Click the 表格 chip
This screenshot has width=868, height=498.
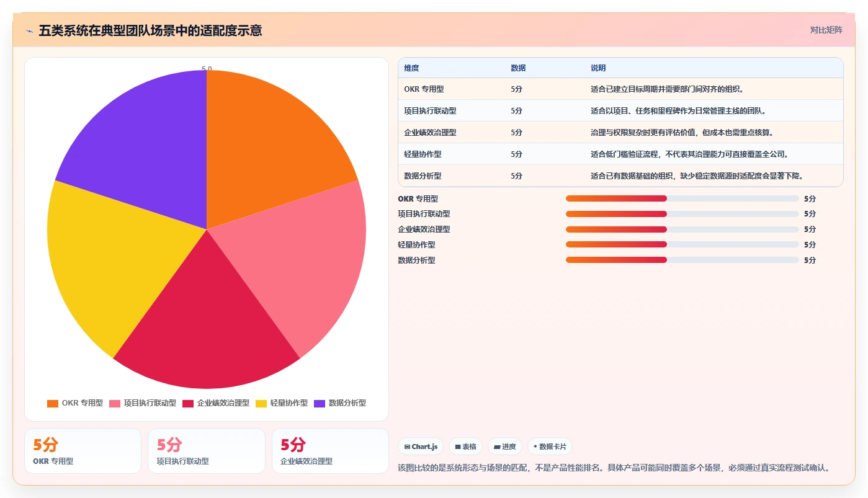tap(465, 447)
